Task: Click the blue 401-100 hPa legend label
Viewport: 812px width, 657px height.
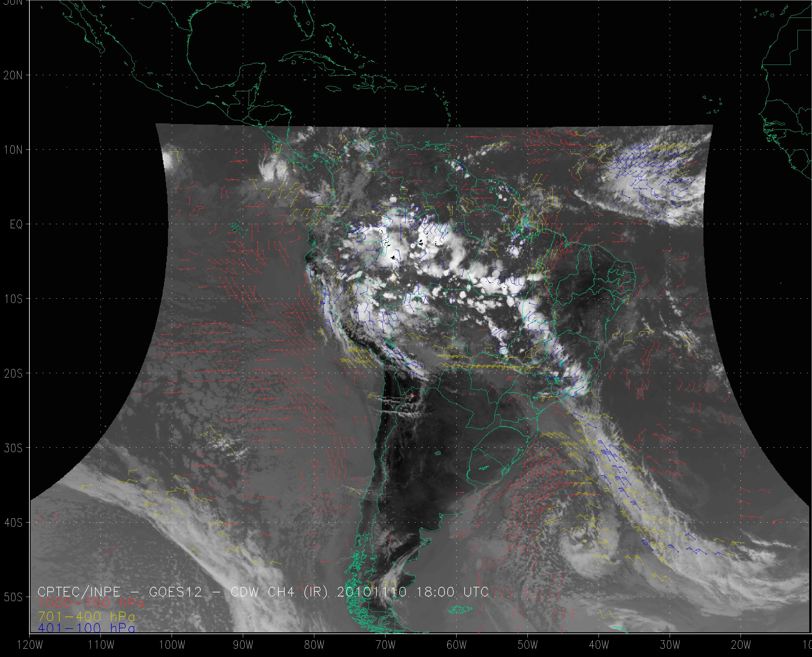Action: tap(86, 628)
